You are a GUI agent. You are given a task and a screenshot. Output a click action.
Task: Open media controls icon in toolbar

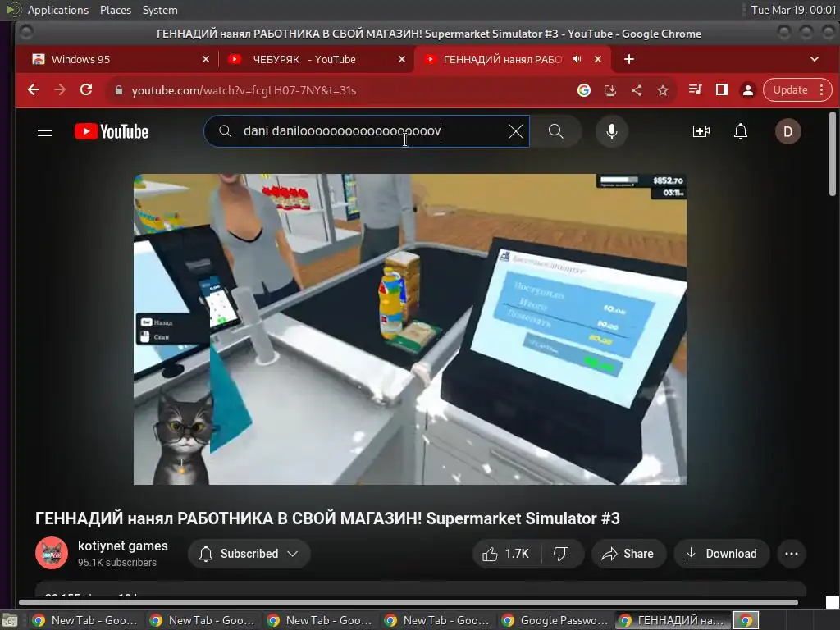(696, 89)
